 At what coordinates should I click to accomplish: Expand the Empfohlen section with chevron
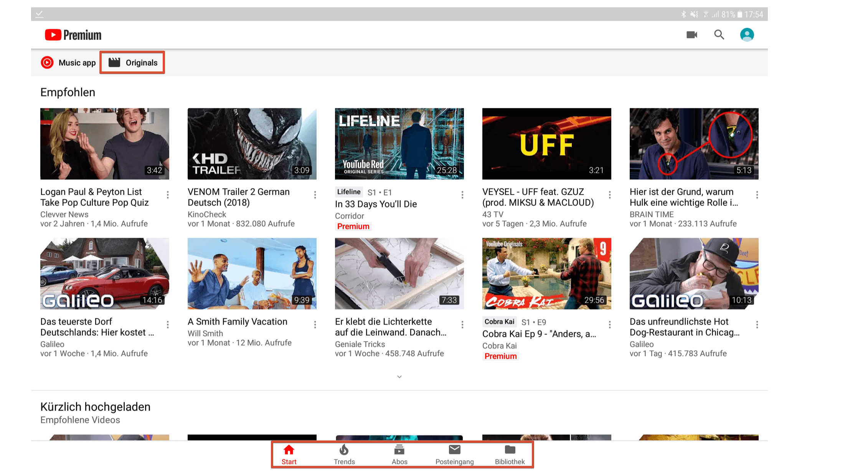click(399, 377)
